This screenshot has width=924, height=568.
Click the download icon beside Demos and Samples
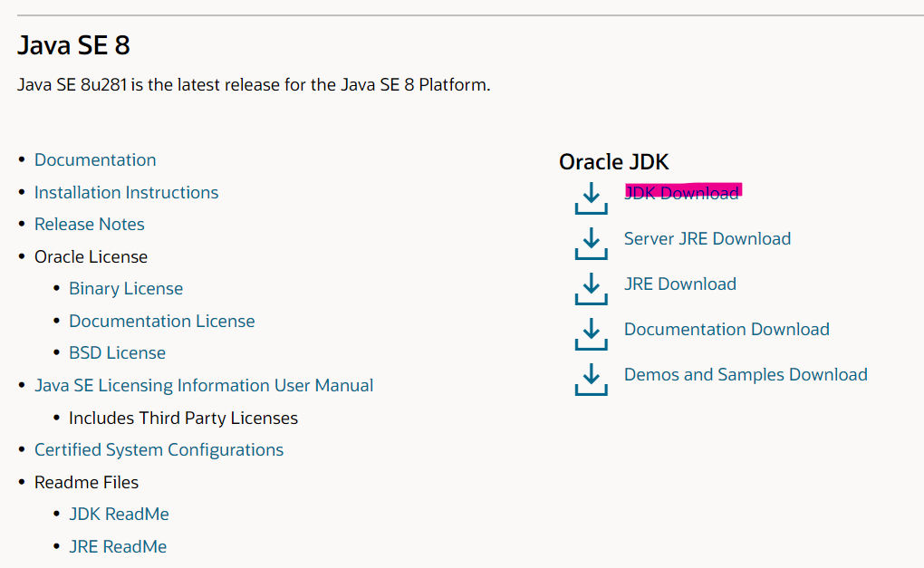[591, 380]
